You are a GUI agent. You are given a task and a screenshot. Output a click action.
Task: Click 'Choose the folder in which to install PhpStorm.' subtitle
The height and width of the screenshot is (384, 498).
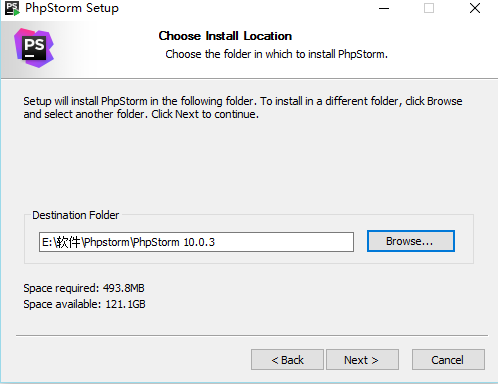(276, 54)
